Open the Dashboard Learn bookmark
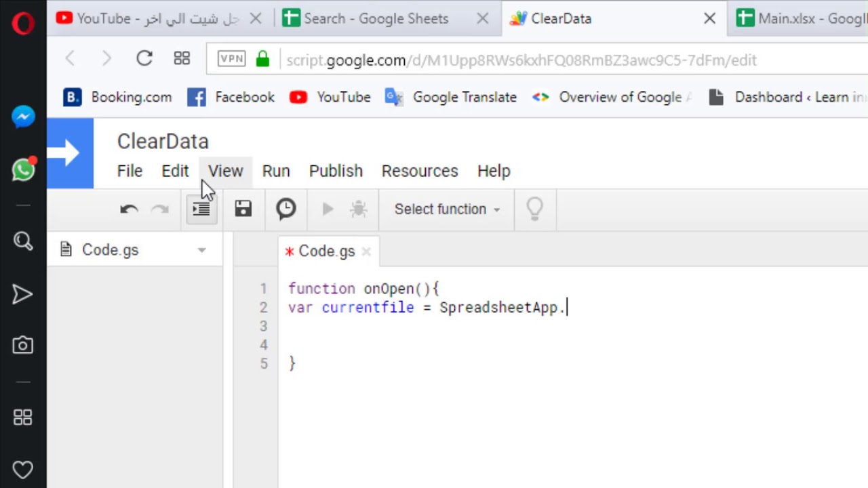 (x=787, y=97)
